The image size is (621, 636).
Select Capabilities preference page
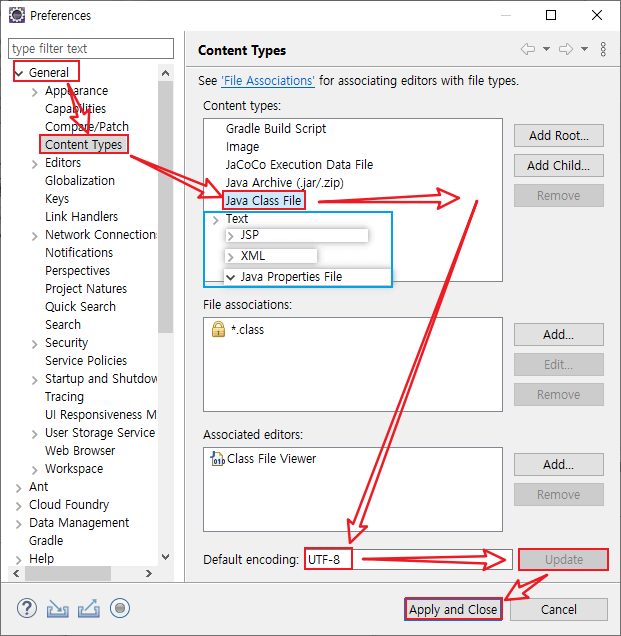(75, 109)
